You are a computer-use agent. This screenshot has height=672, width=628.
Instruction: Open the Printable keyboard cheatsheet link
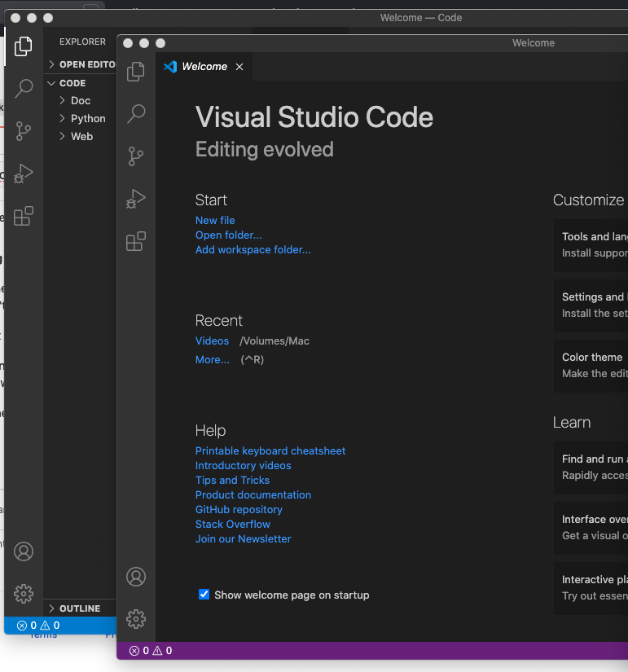pos(270,451)
